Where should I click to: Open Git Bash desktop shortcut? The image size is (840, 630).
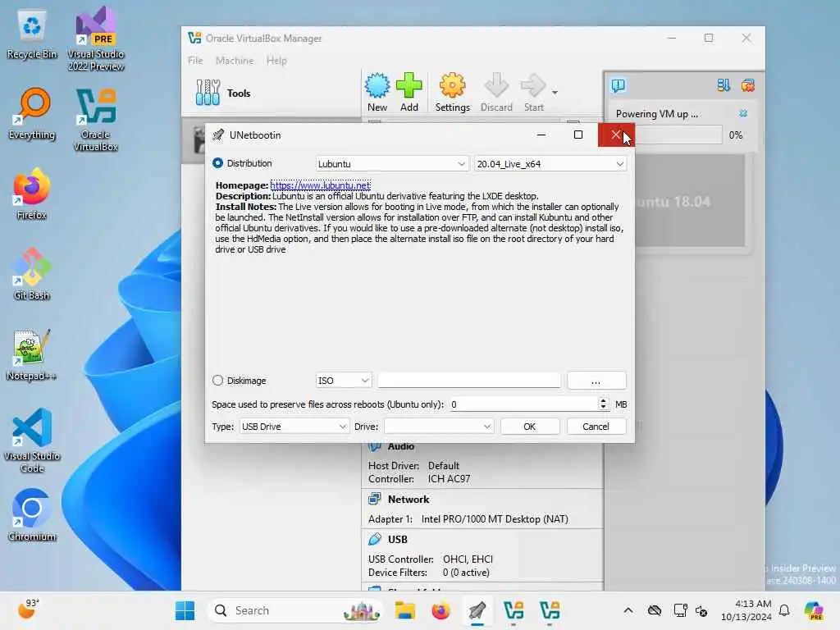coord(32,274)
